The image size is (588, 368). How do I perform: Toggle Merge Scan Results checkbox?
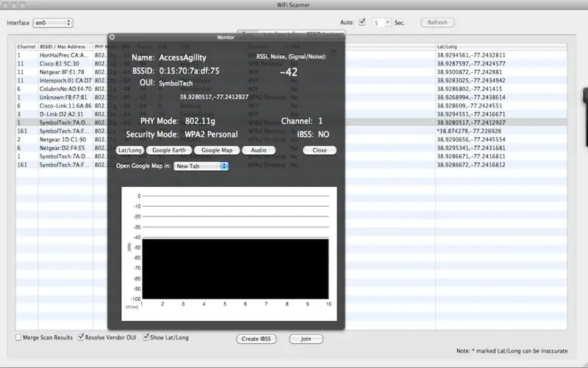18,337
